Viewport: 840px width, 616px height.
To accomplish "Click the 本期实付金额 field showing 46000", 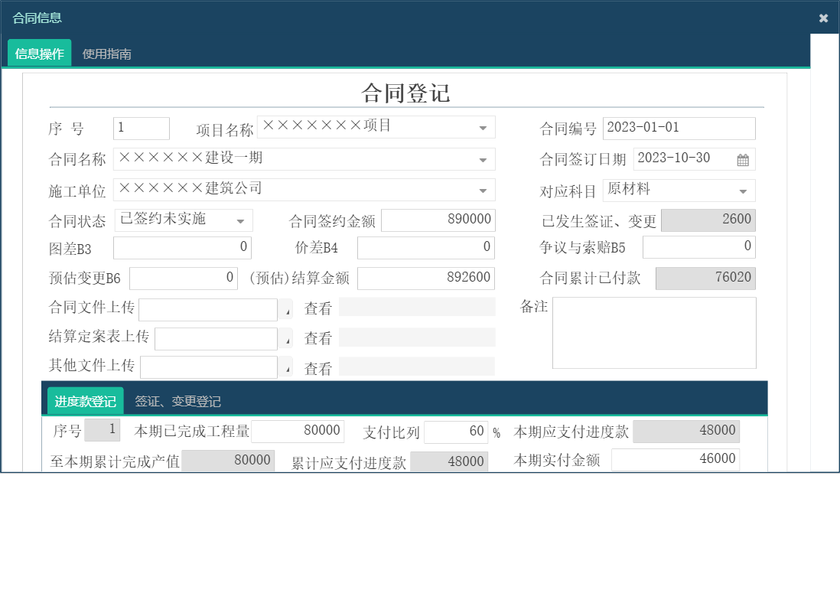I will click(675, 459).
